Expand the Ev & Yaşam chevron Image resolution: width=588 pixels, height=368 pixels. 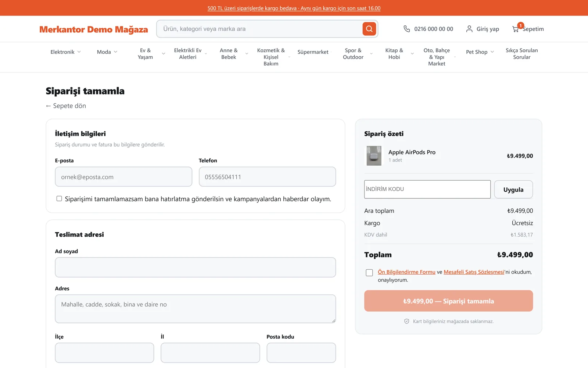tap(164, 54)
